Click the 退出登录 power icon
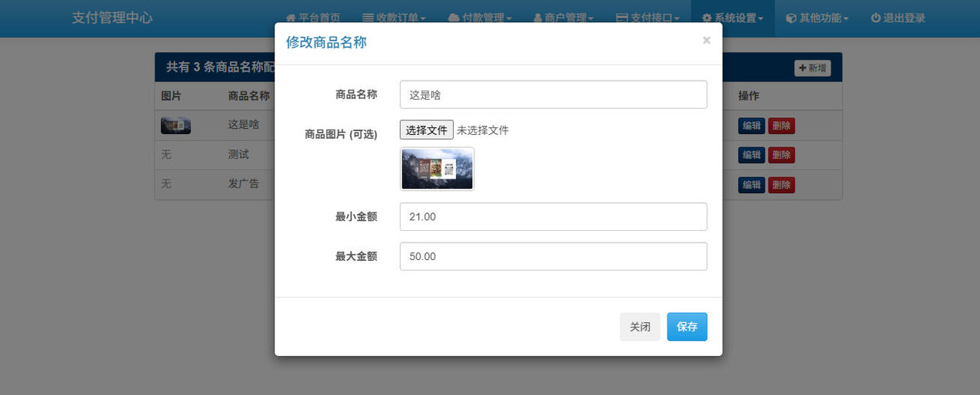Viewport: 980px width, 395px height. coord(876,18)
